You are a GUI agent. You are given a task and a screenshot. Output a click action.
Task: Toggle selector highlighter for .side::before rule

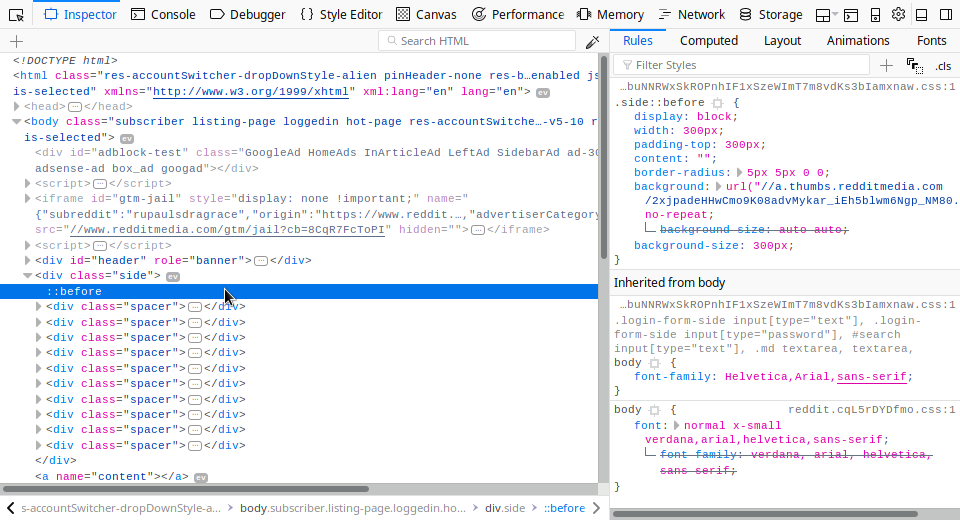pyautogui.click(x=717, y=103)
